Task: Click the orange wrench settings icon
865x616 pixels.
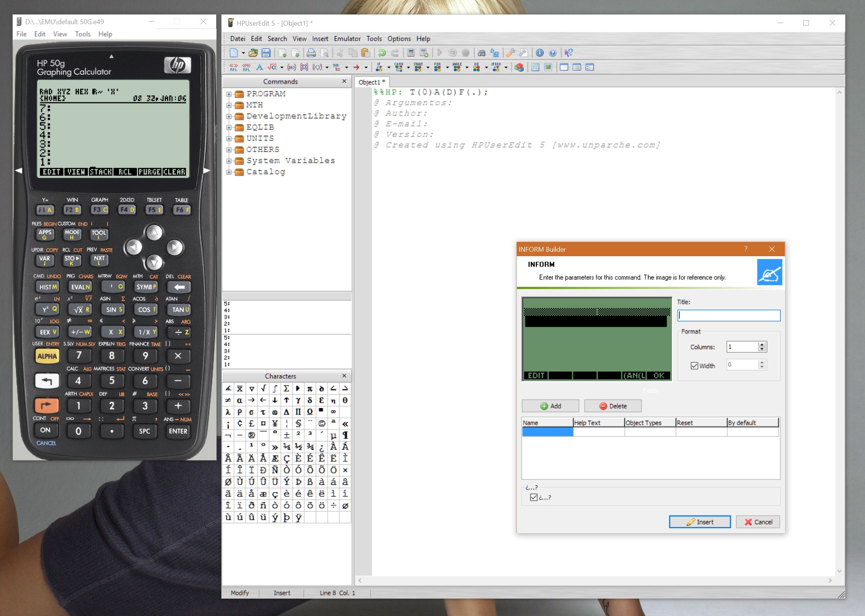Action: coord(511,53)
